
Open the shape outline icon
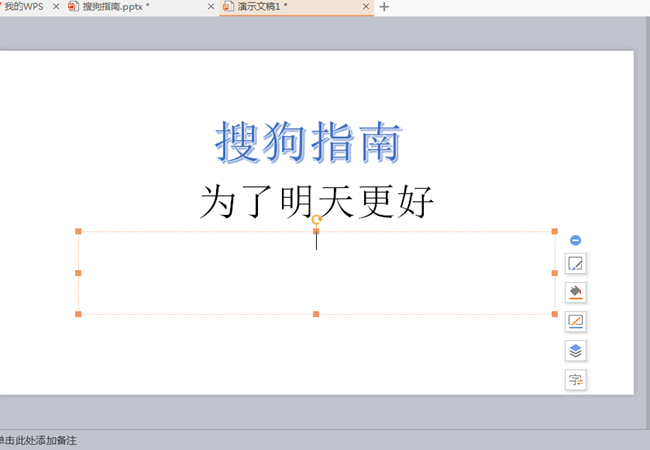576,322
